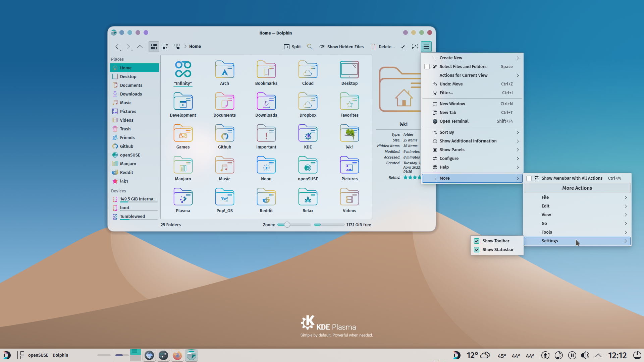Expand Create New submenu
Viewport: 644px width, 362px height.
[x=472, y=58]
